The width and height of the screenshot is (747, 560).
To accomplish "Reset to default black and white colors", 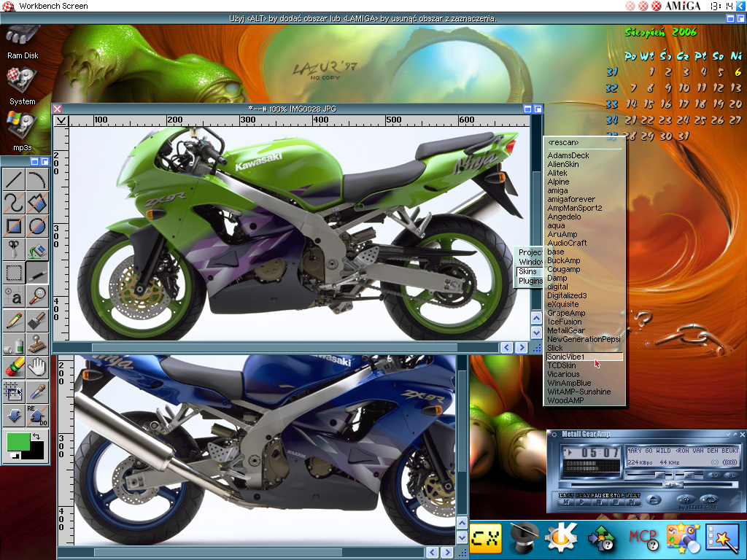I will 15,456.
